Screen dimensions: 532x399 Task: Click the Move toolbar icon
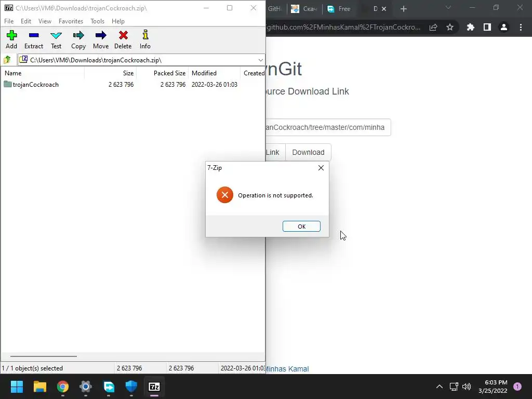[101, 39]
